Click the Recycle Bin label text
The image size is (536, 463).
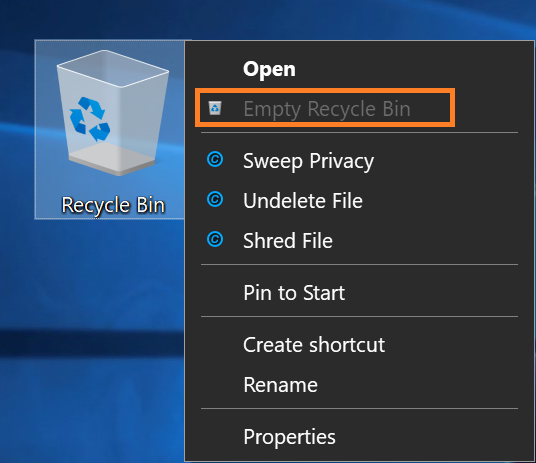coord(113,205)
